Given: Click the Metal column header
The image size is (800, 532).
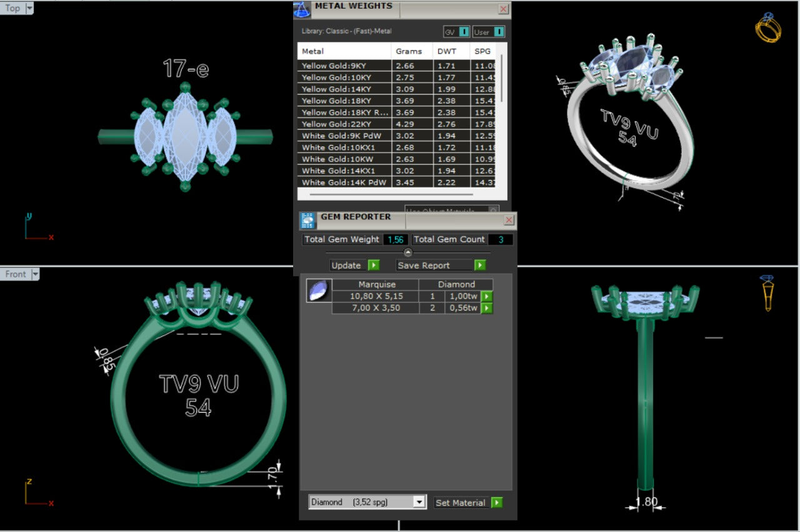Looking at the screenshot, I should click(344, 51).
